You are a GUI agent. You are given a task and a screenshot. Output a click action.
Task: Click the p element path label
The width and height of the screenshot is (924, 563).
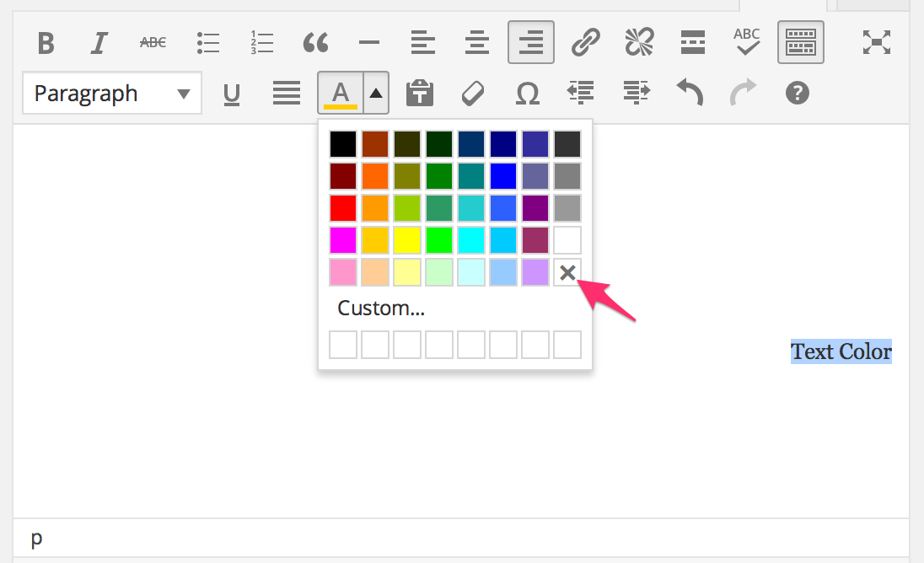(36, 537)
